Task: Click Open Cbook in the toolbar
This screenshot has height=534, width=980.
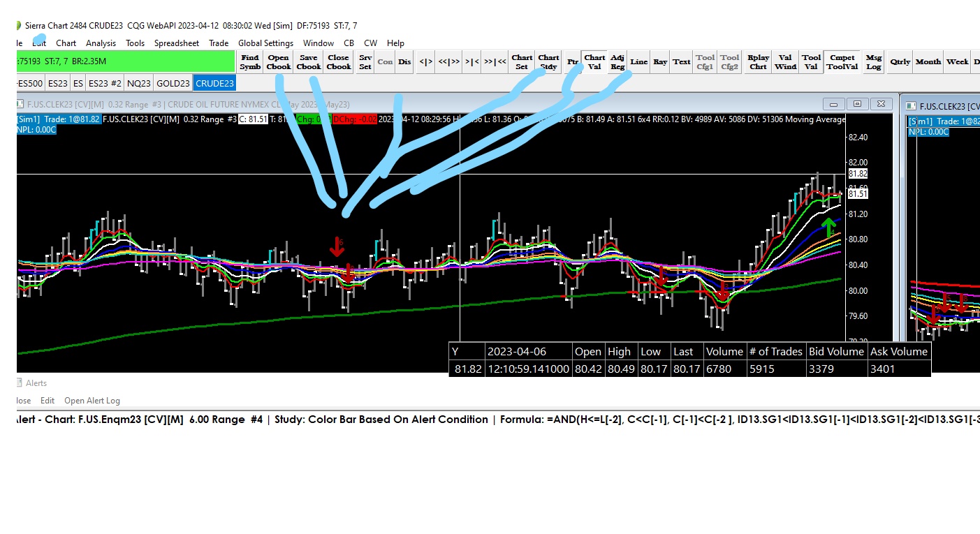Action: pos(278,61)
